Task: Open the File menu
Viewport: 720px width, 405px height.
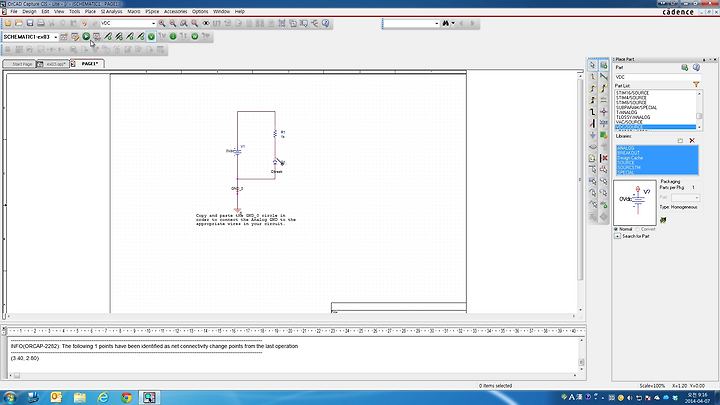Action: [x=14, y=11]
